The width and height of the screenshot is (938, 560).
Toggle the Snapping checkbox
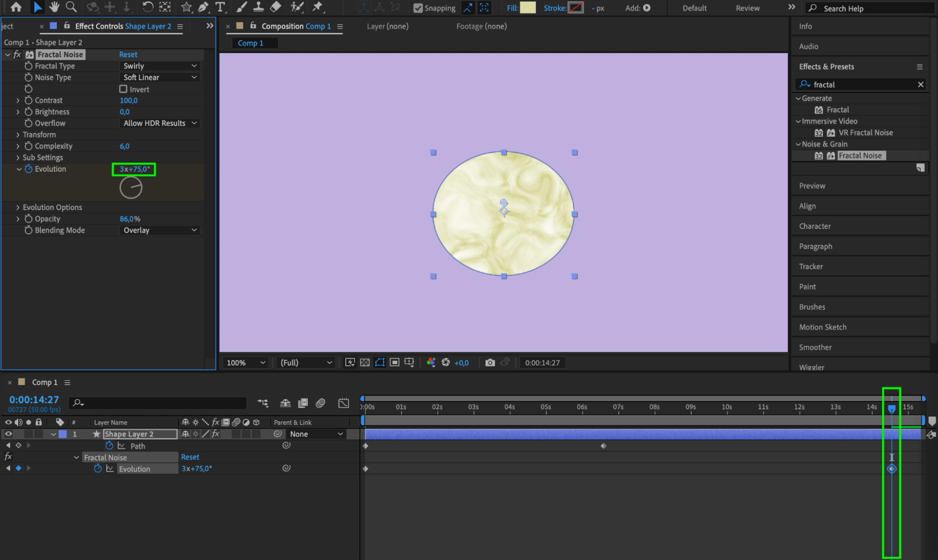(418, 8)
